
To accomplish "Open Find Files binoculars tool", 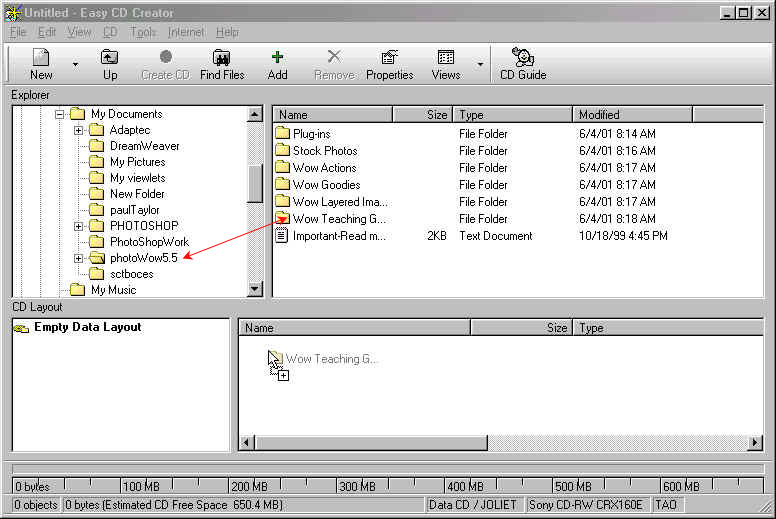I will [222, 64].
